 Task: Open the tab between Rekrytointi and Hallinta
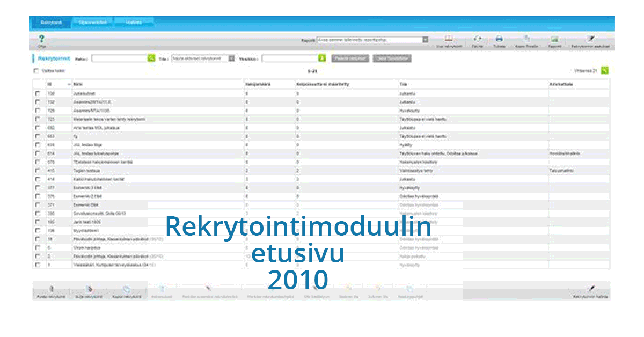[92, 23]
